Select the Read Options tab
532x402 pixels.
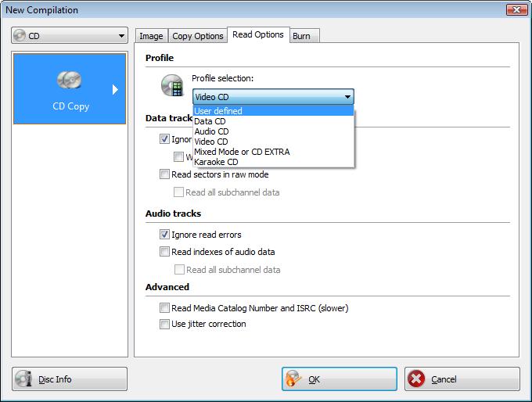tap(258, 34)
